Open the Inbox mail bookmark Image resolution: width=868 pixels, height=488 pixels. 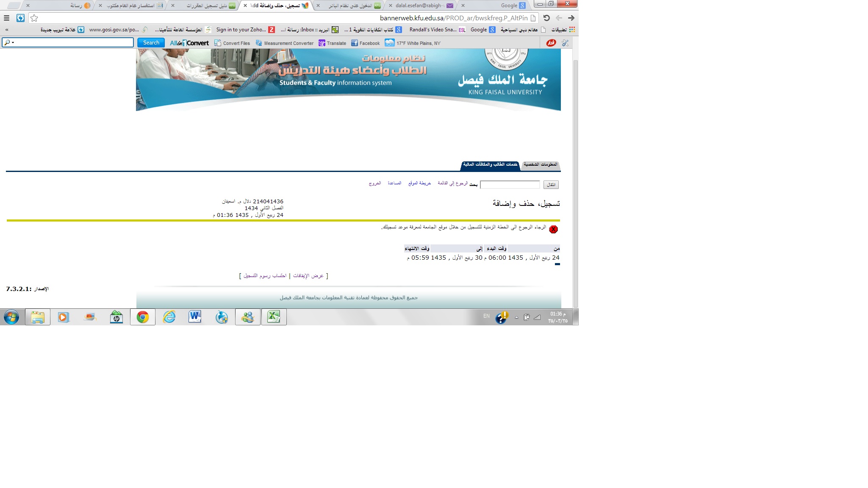click(310, 30)
